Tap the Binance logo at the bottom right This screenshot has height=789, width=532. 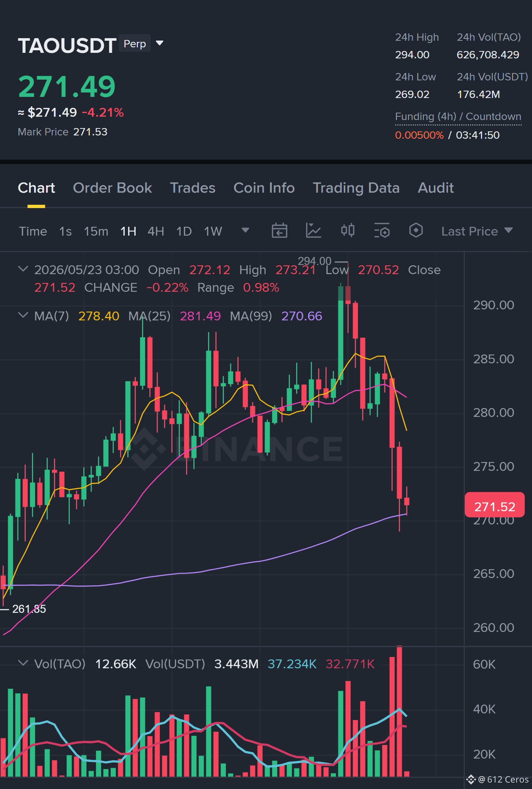click(x=471, y=779)
